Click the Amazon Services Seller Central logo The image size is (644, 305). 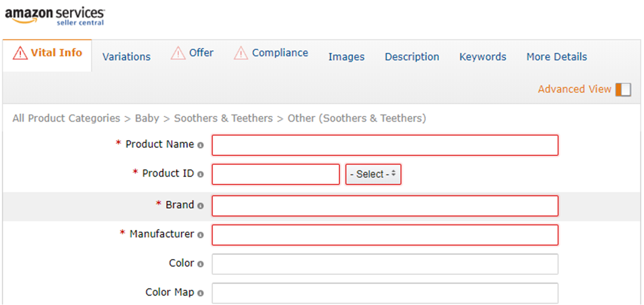click(x=55, y=16)
